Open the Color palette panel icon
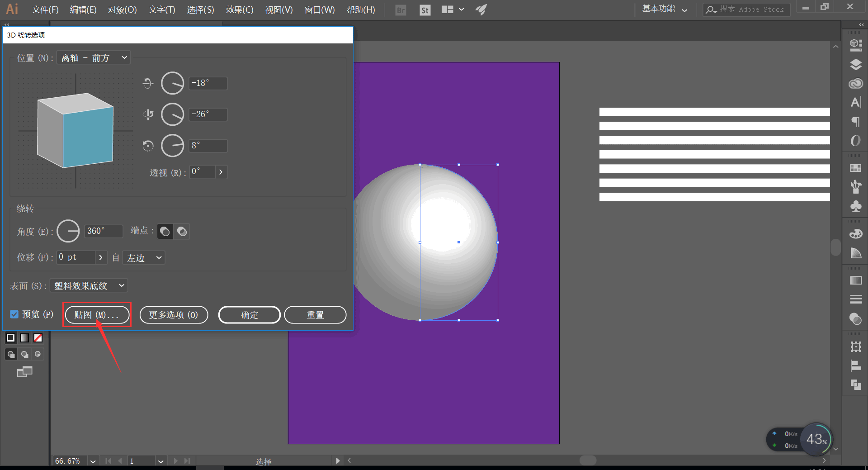This screenshot has height=470, width=868. [855, 234]
